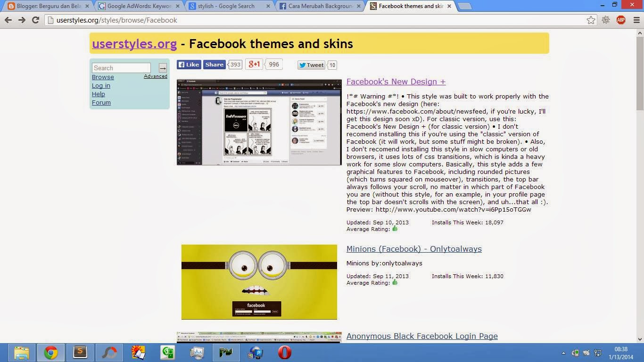Open a new browser tab

[x=465, y=6]
